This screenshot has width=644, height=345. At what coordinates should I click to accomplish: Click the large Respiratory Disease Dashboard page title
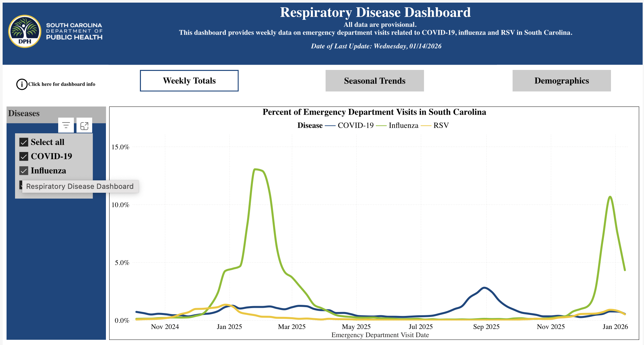pos(375,12)
